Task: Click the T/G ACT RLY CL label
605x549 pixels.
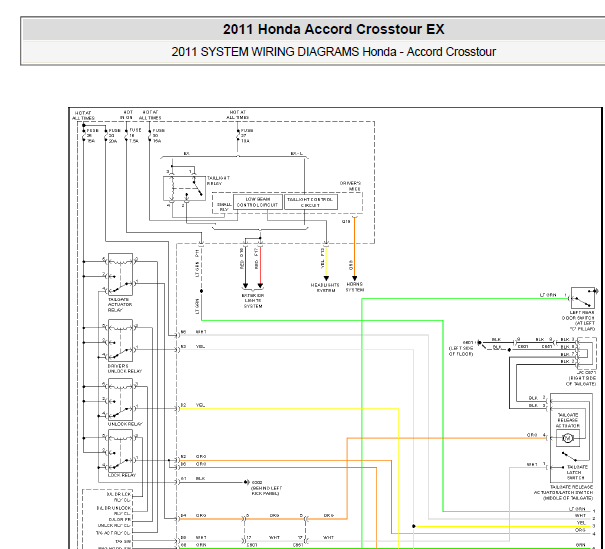Action: click(x=113, y=533)
